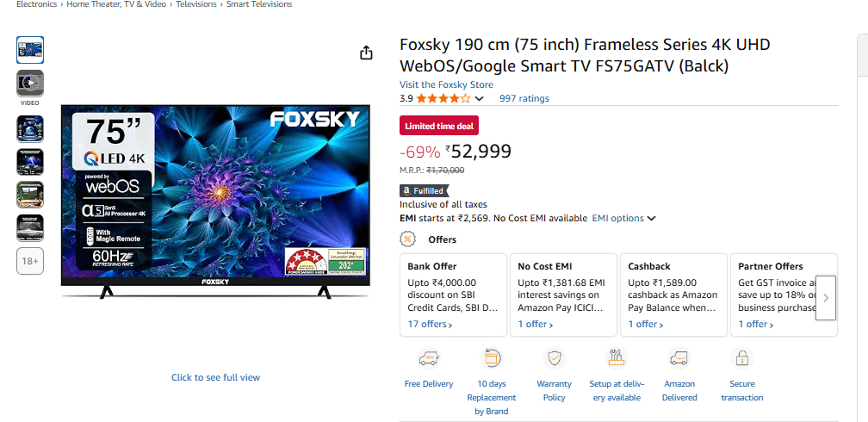Visit the Foxsky Store link
868x422 pixels.
click(446, 84)
